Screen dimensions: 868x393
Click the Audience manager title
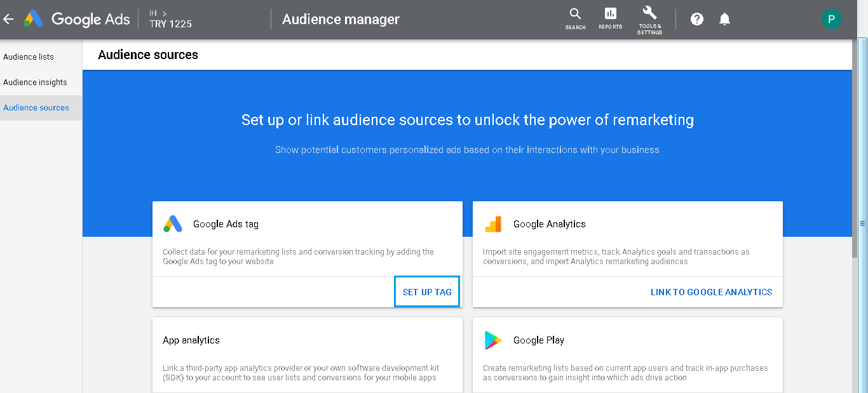(x=341, y=19)
